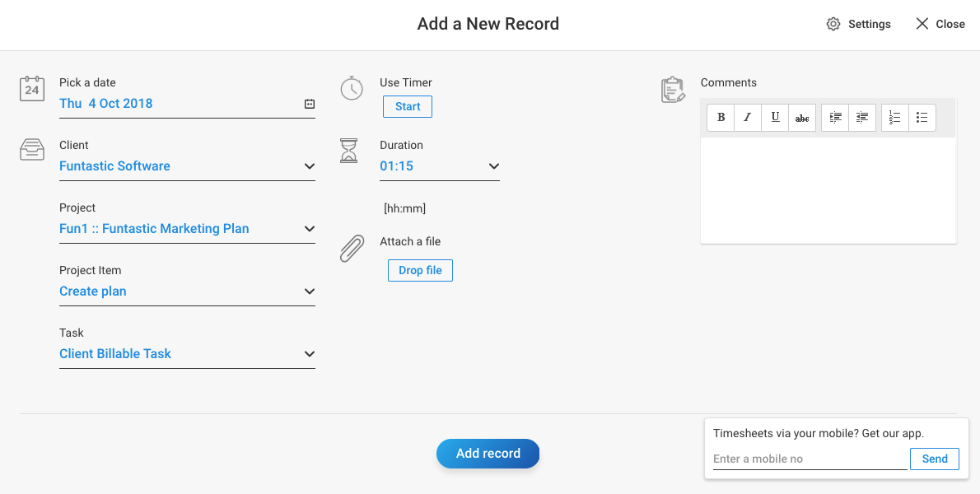Click the 'Attach a file' label
Screen dimensions: 980x494
point(410,242)
